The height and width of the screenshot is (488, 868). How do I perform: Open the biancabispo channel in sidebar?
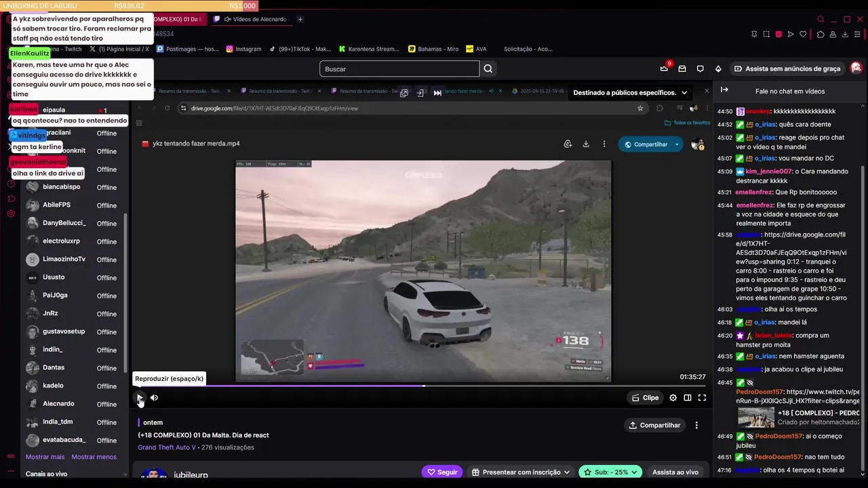74,187
